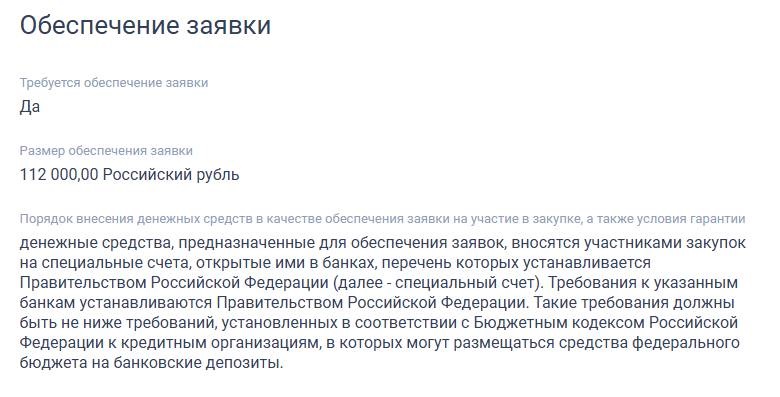Click the "Обеспечение заявки" section heading

click(x=145, y=25)
